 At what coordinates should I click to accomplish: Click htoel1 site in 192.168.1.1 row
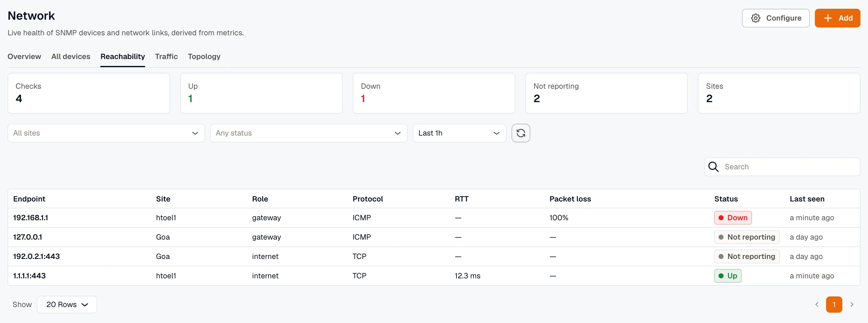pos(166,218)
